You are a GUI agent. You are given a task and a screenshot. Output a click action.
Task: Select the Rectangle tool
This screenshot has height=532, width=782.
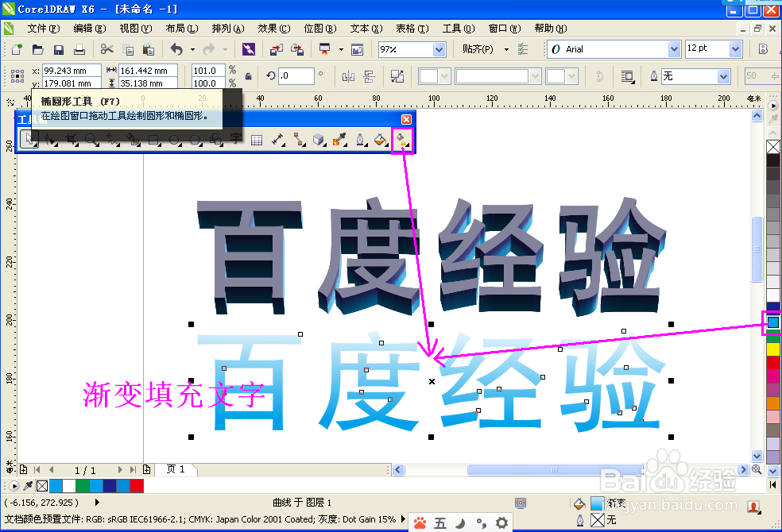[152, 139]
